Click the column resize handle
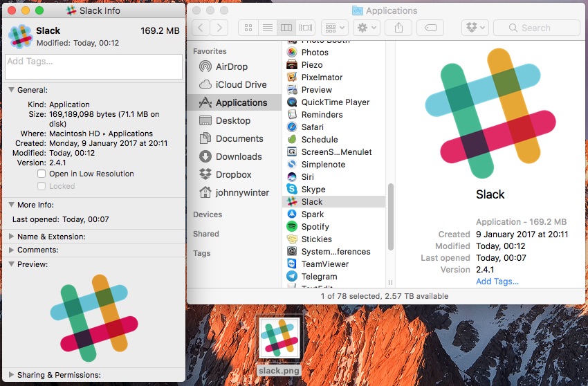 pos(390,282)
